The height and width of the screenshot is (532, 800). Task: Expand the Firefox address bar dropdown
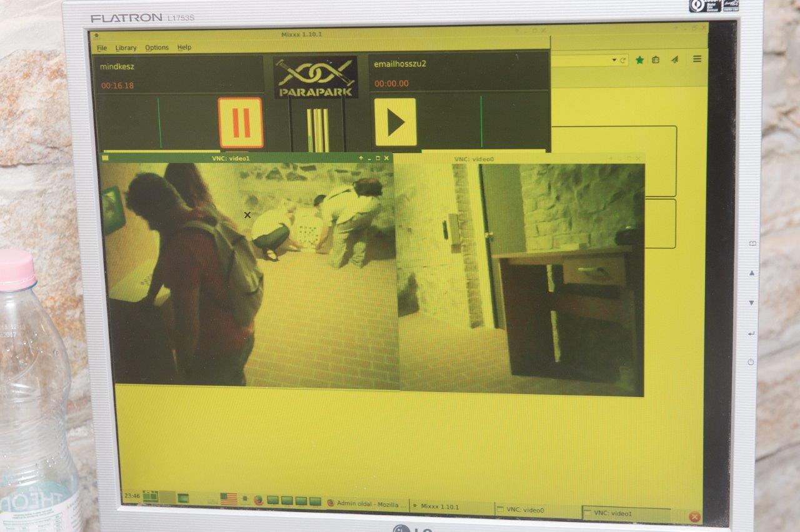coord(614,61)
